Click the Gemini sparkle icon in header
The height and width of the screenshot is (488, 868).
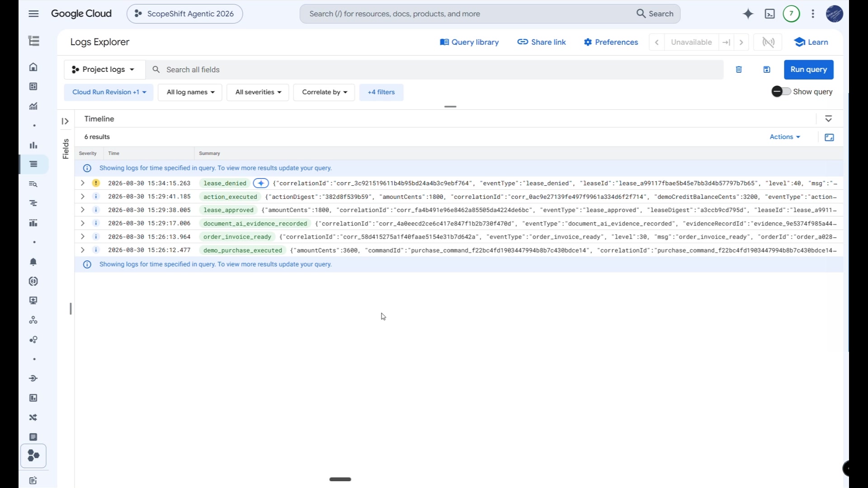point(748,14)
